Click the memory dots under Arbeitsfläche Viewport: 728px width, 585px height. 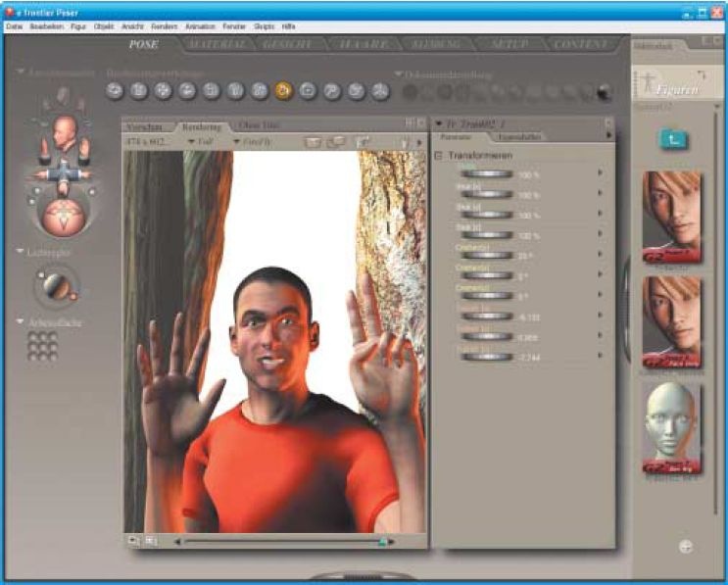click(43, 346)
